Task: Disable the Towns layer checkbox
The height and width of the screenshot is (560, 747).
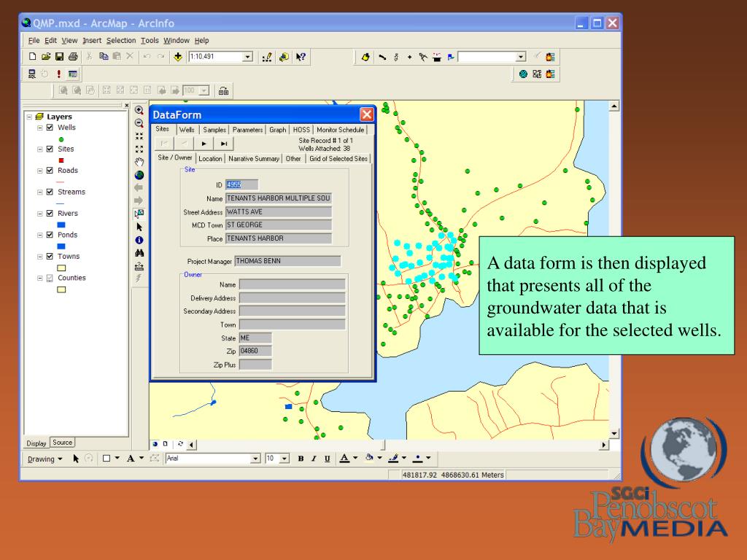Action: click(50, 256)
